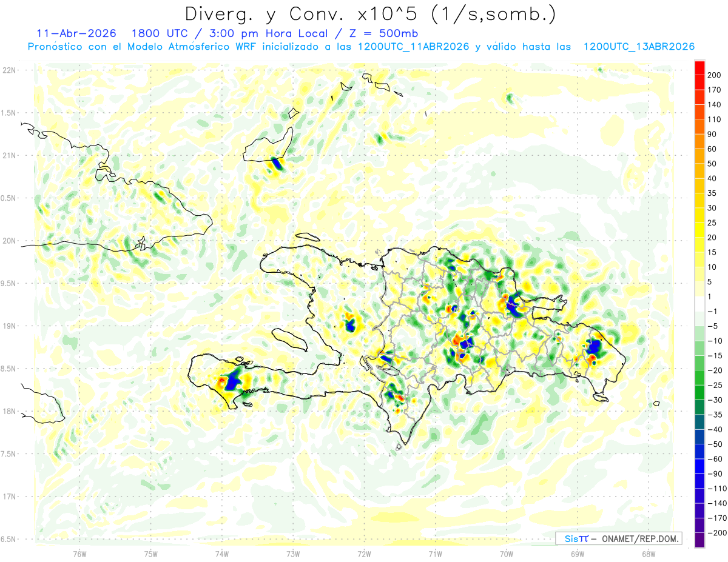
Task: Click the 68W longitude axis label
Action: pyautogui.click(x=649, y=554)
